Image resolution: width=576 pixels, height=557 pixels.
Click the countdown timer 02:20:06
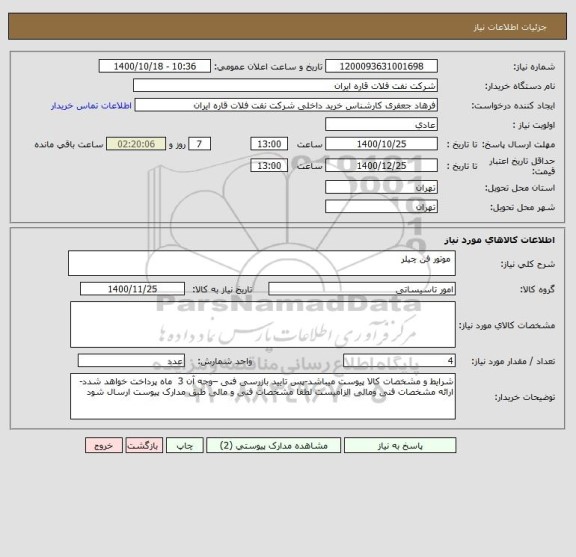[136, 144]
